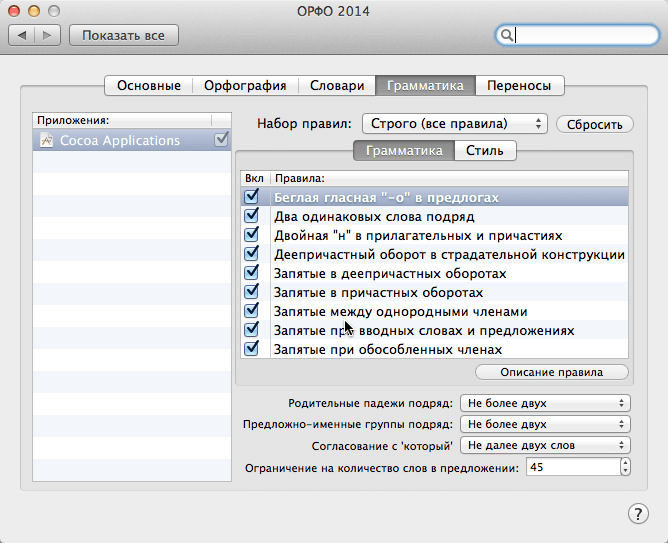This screenshot has height=543, width=668.
Task: Select rule text Запятые при обособленных членах
Action: [388, 349]
